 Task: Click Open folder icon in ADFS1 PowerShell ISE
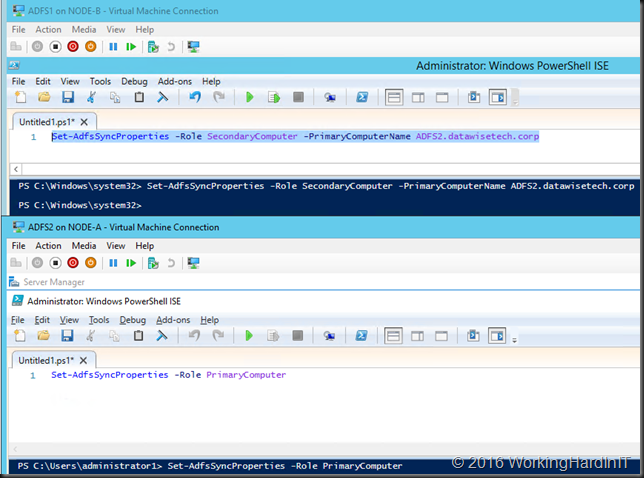click(x=44, y=97)
